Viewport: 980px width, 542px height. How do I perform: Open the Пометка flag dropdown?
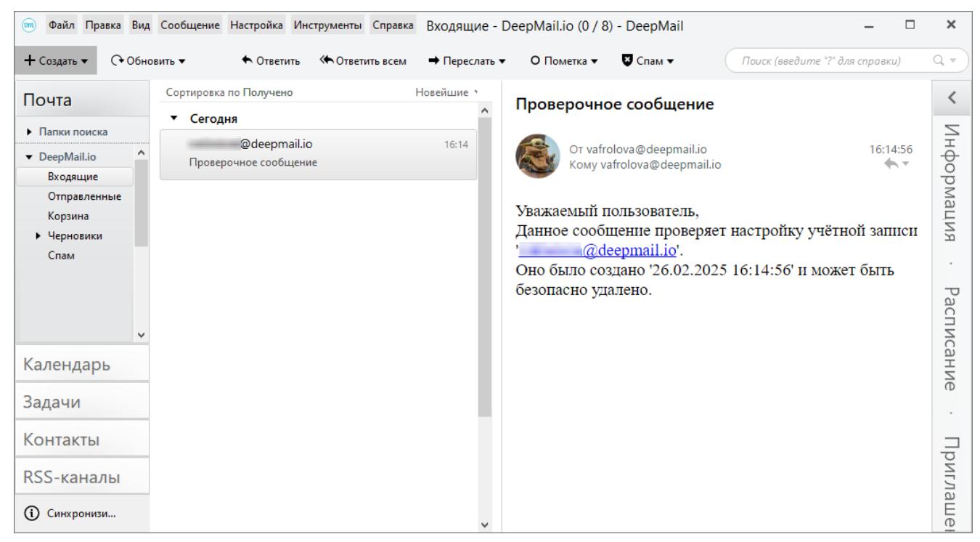(x=564, y=61)
